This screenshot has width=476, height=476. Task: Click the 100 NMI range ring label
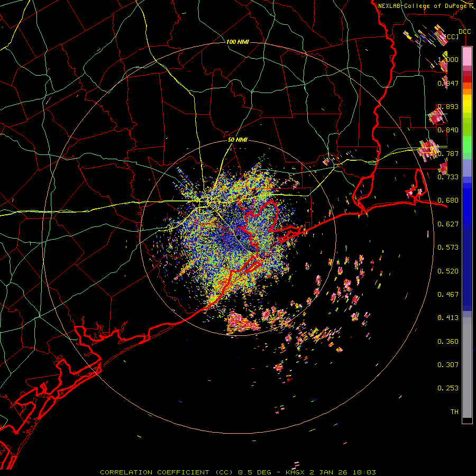[237, 42]
